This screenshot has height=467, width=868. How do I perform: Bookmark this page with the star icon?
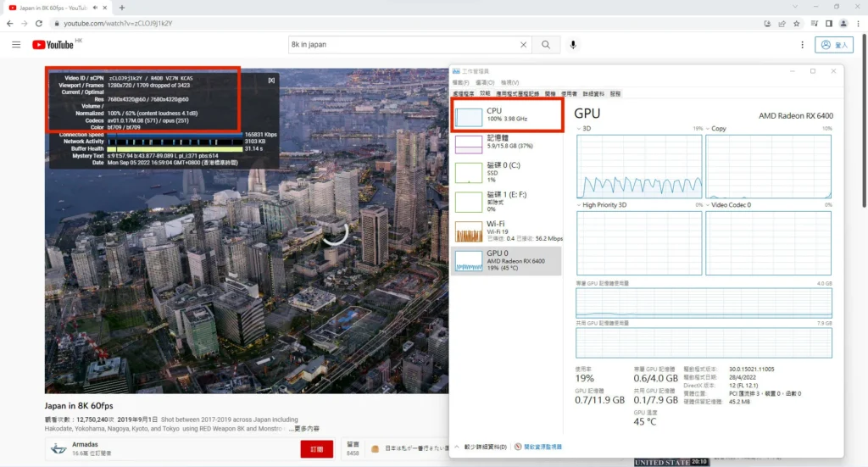click(795, 23)
